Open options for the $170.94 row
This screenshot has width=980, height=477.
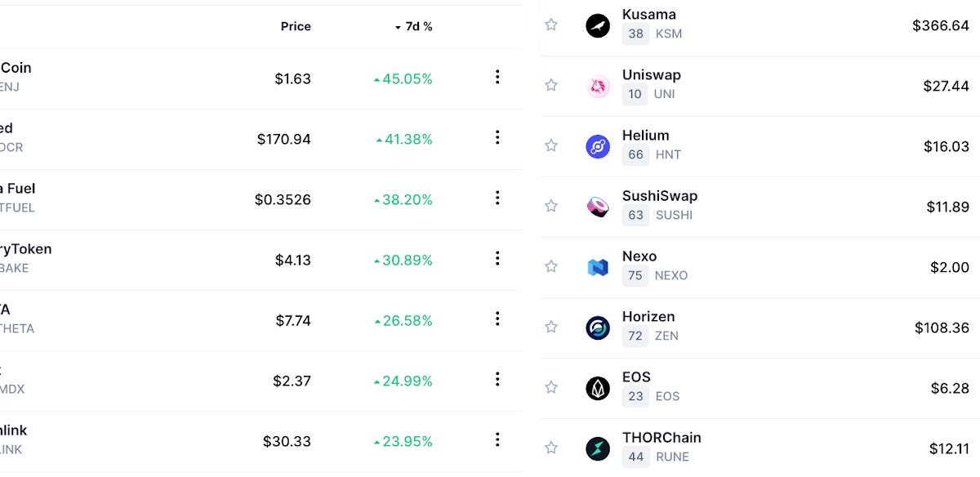point(497,138)
